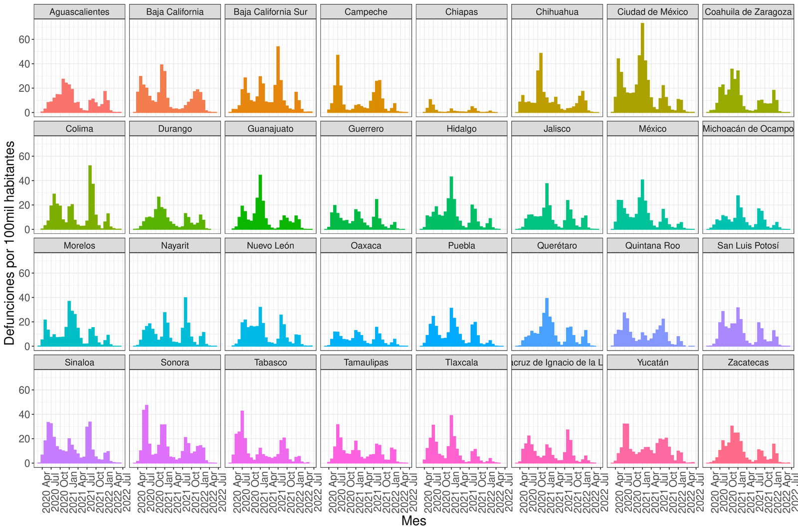Screen dimensions: 798x532
Task: Click the "Defunciones por 100mil habitantes" axis title
Action: [x=9, y=242]
